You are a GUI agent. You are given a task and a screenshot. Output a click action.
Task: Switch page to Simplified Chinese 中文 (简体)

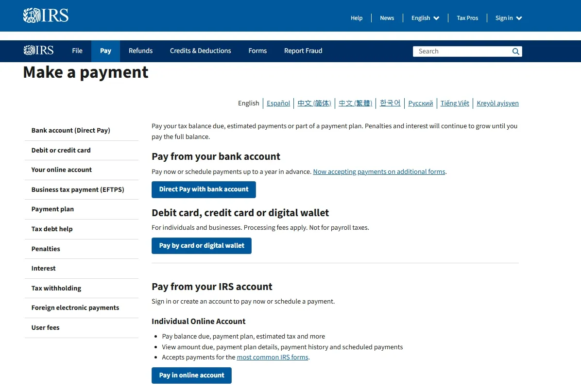tap(314, 103)
